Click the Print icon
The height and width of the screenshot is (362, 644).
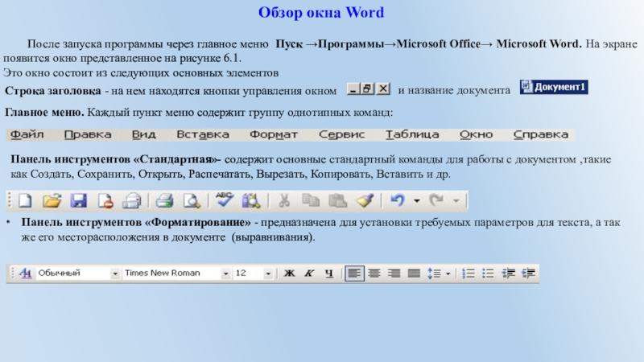[x=164, y=200]
